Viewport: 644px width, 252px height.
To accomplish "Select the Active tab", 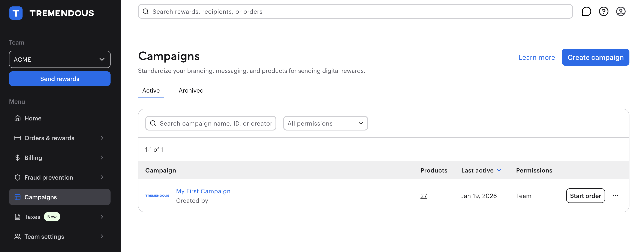I will click(x=151, y=90).
